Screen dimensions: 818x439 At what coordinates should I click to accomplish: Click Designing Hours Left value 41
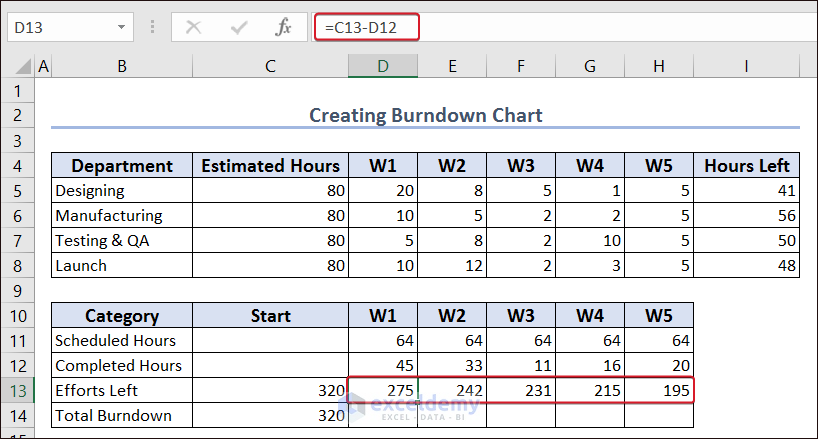[x=746, y=190]
